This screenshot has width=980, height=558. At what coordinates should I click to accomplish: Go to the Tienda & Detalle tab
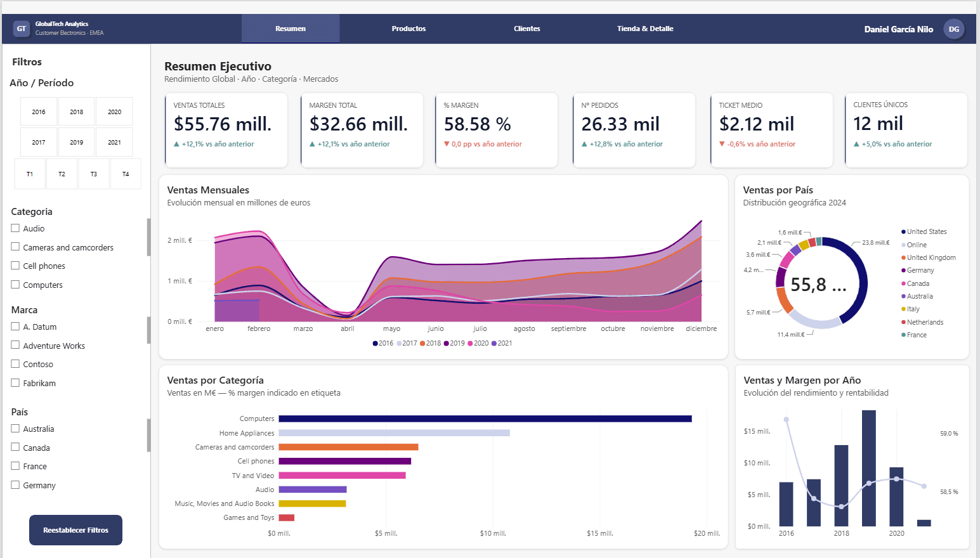pyautogui.click(x=645, y=29)
